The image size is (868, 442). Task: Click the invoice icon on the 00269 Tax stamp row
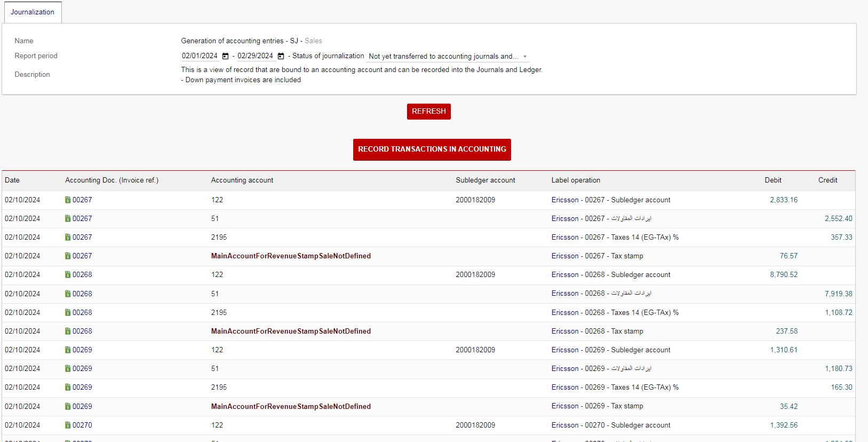tap(68, 406)
